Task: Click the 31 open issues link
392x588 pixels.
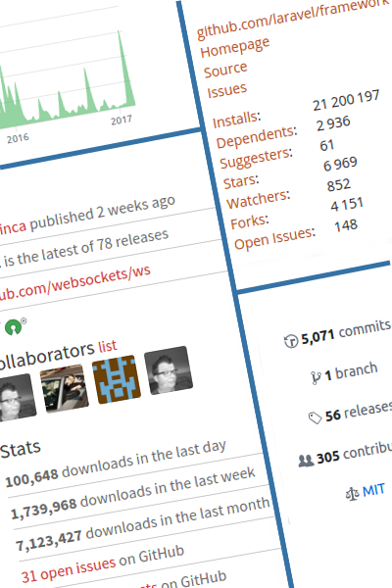Action: pyautogui.click(x=69, y=569)
